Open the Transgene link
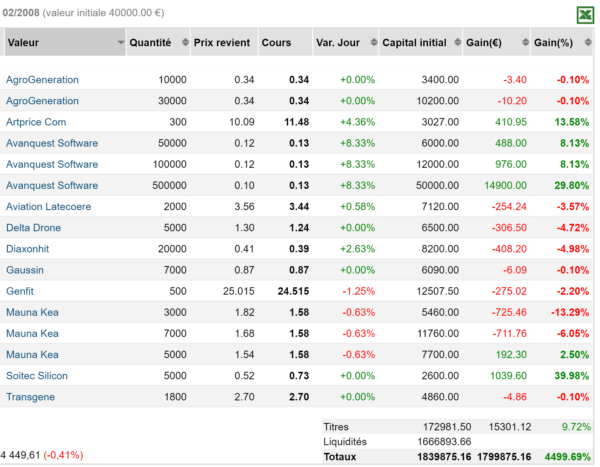Screen dimensions: 600x467 [x=31, y=397]
